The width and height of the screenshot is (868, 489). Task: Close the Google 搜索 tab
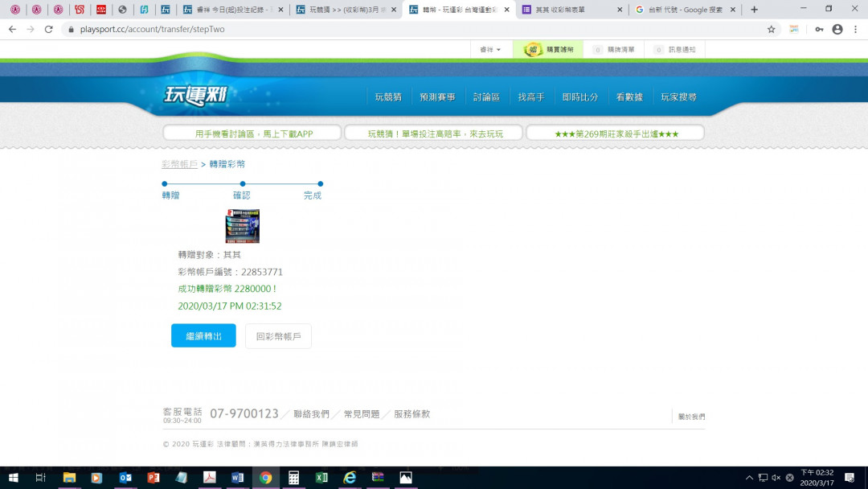tap(732, 10)
